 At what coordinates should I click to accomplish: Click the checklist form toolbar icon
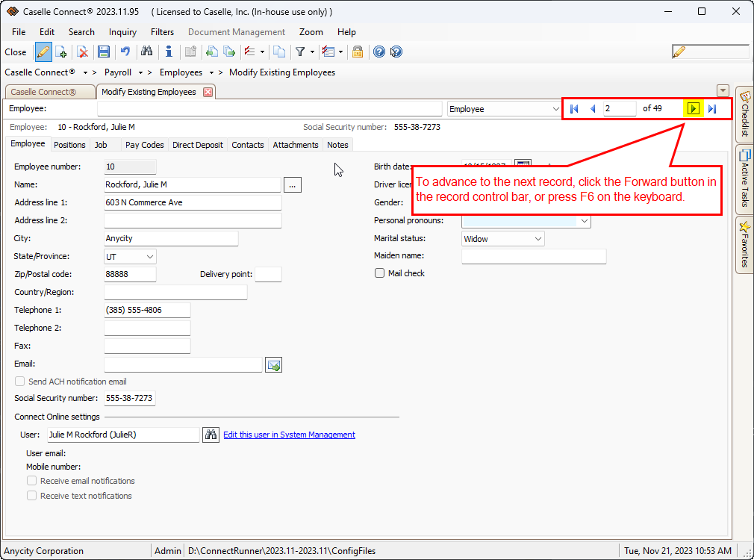click(328, 52)
